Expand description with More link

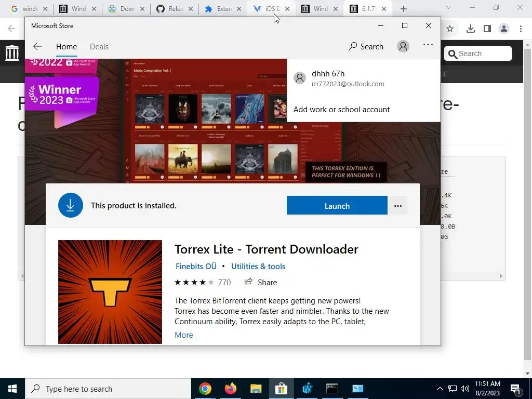[184, 335]
